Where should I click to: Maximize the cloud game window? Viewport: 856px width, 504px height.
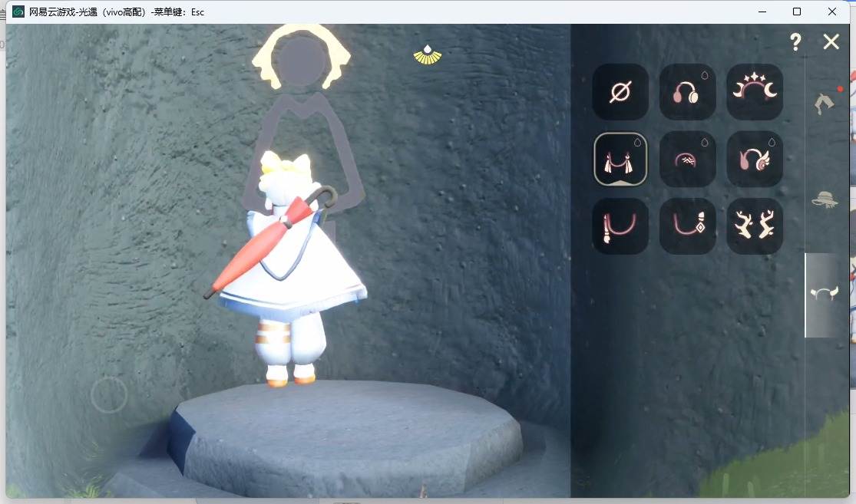(796, 12)
